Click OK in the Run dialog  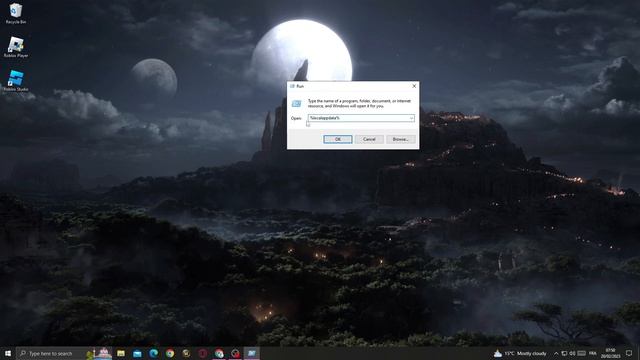click(338, 139)
